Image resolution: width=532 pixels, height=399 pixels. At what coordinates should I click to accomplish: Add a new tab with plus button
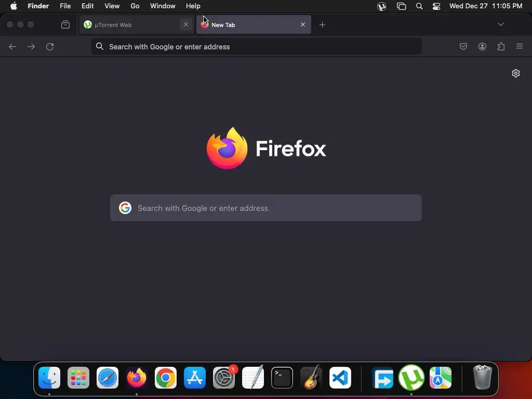322,24
